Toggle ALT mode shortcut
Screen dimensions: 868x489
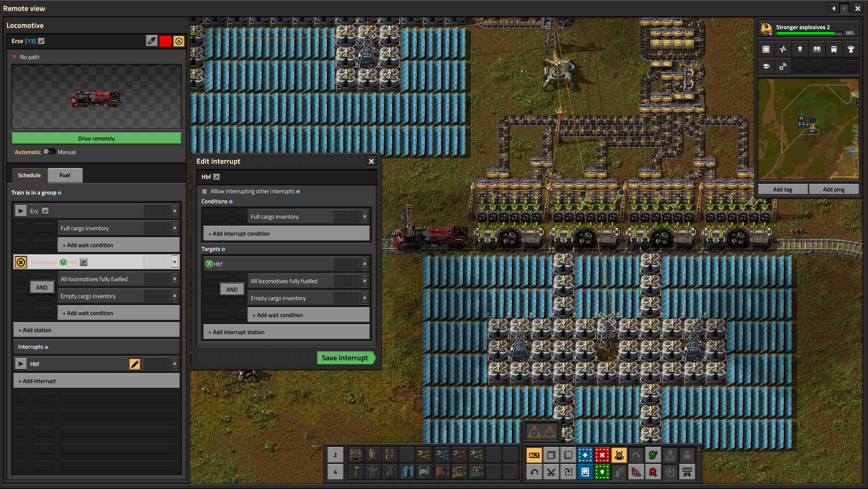coord(534,455)
